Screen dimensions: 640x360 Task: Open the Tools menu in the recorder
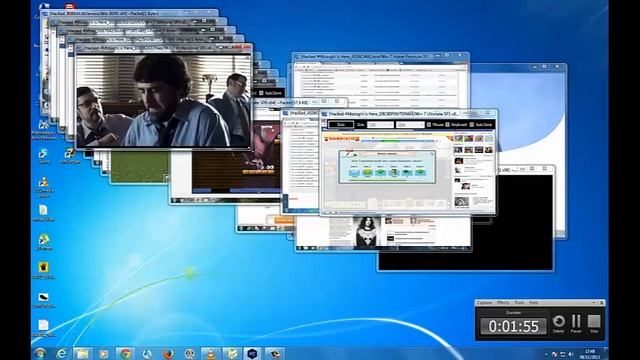pyautogui.click(x=519, y=303)
